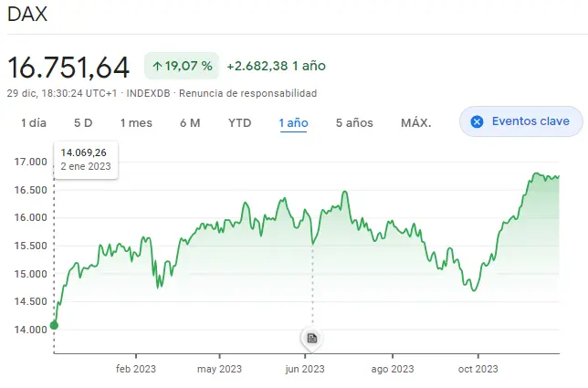Image resolution: width=588 pixels, height=388 pixels.
Task: Click the 14.500 axis label
Action: pyautogui.click(x=31, y=301)
